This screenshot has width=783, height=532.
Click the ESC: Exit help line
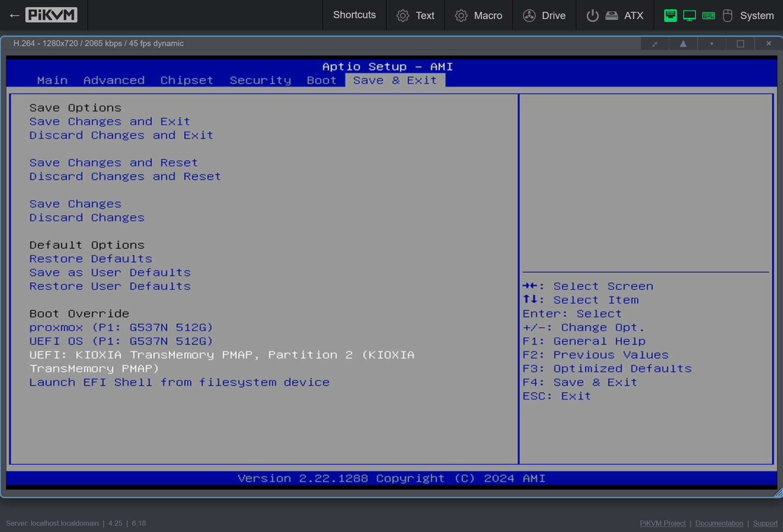click(x=557, y=396)
